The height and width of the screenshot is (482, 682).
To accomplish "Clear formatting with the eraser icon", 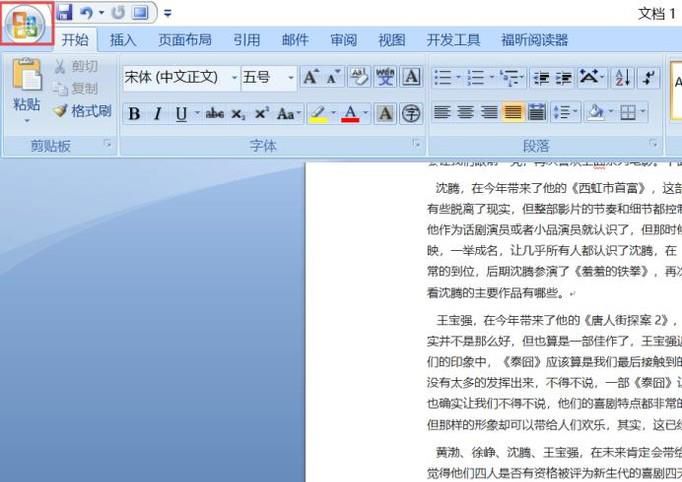I will click(x=359, y=77).
